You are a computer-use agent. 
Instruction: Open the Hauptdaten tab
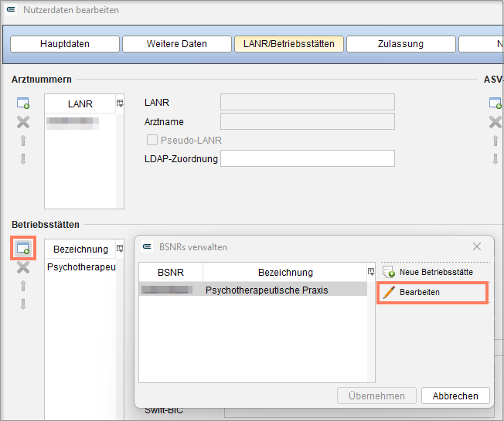65,44
